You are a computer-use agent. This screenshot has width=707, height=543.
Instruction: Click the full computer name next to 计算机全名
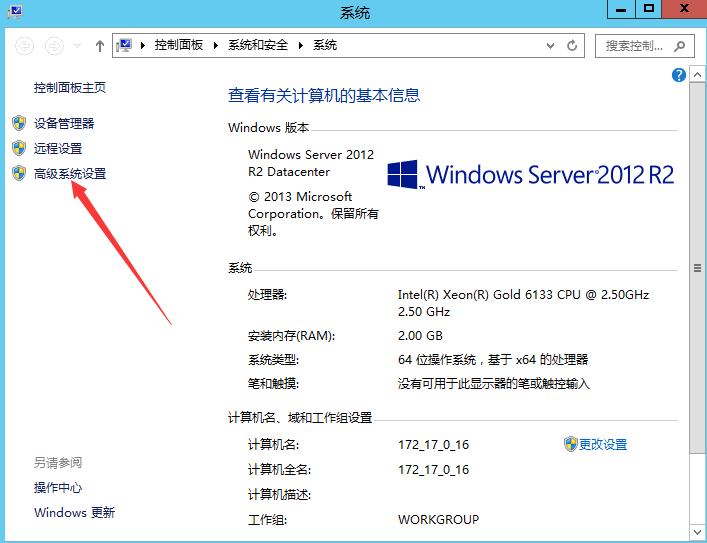[x=433, y=470]
